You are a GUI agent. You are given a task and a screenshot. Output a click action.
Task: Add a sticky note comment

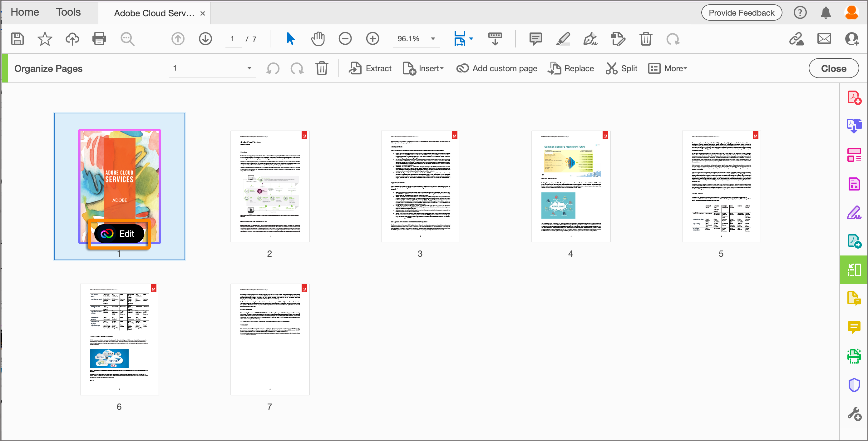pos(535,39)
